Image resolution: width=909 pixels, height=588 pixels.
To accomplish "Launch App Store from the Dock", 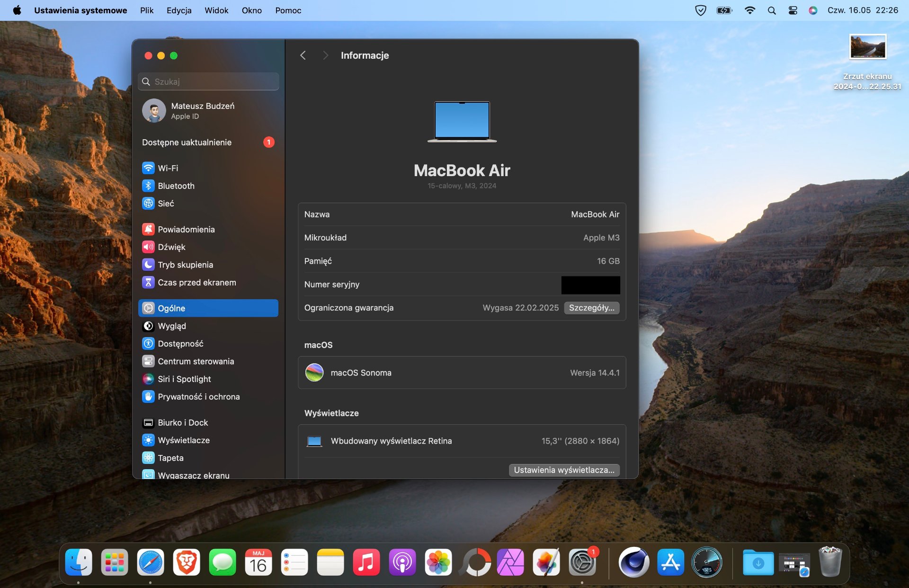I will 671,562.
